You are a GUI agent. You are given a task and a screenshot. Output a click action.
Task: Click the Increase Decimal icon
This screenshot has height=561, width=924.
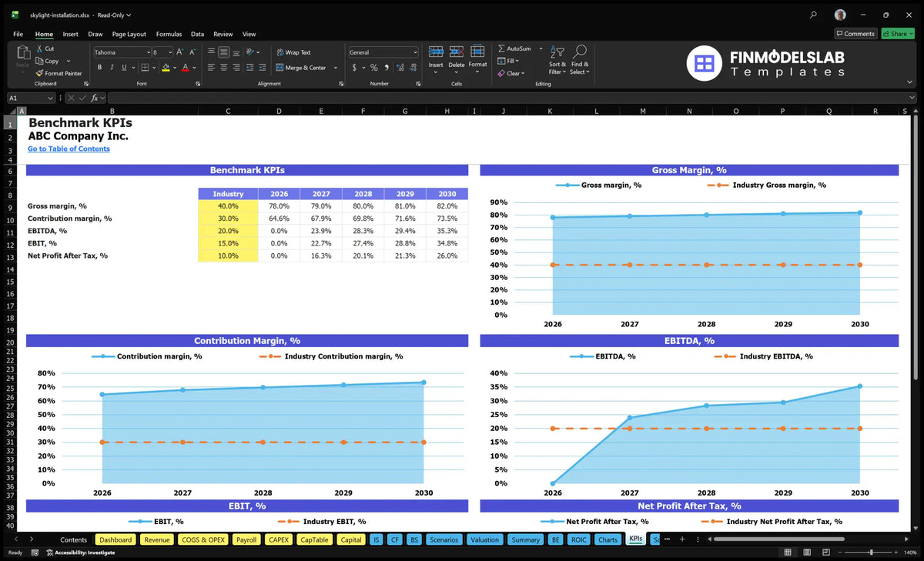point(400,68)
